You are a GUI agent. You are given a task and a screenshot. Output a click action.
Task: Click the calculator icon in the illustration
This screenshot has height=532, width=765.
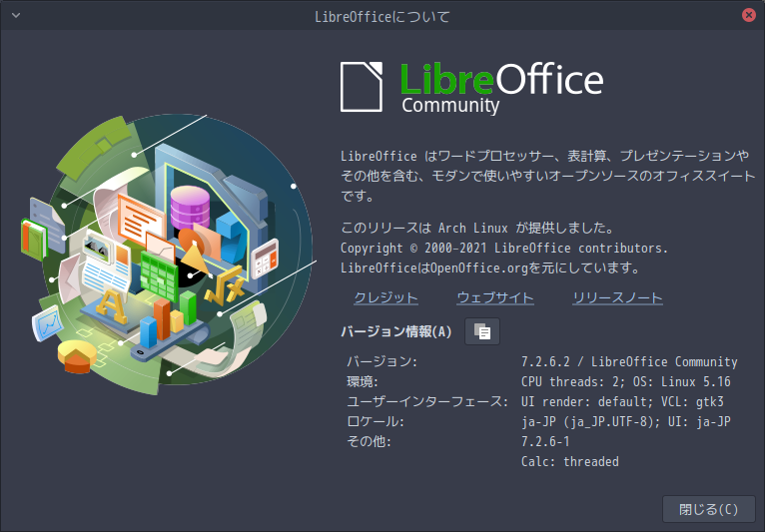point(265,258)
